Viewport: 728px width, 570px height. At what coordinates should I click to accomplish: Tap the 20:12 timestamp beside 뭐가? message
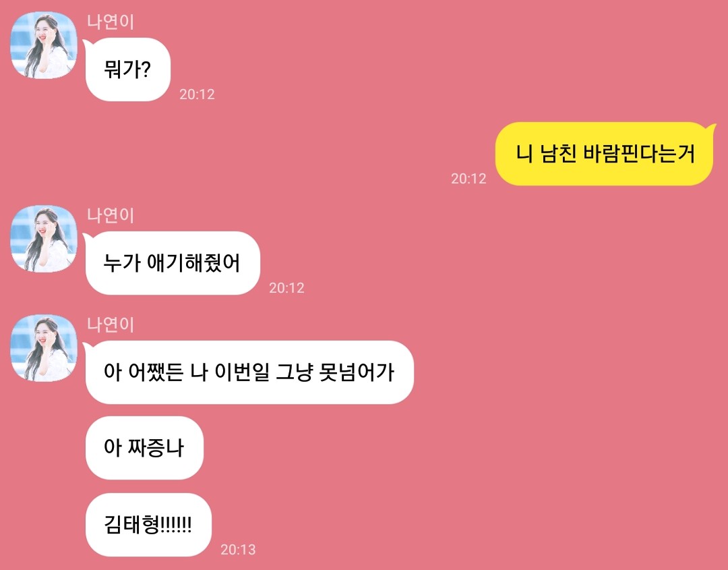point(197,94)
